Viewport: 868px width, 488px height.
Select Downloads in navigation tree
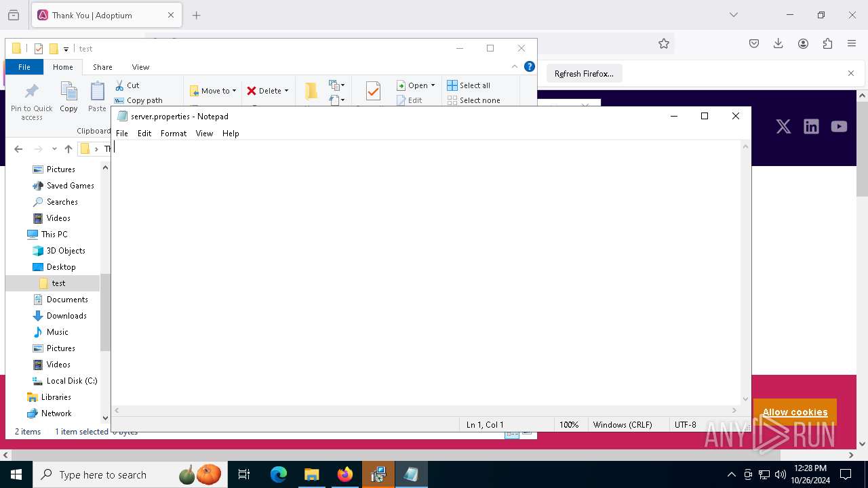pos(59,316)
